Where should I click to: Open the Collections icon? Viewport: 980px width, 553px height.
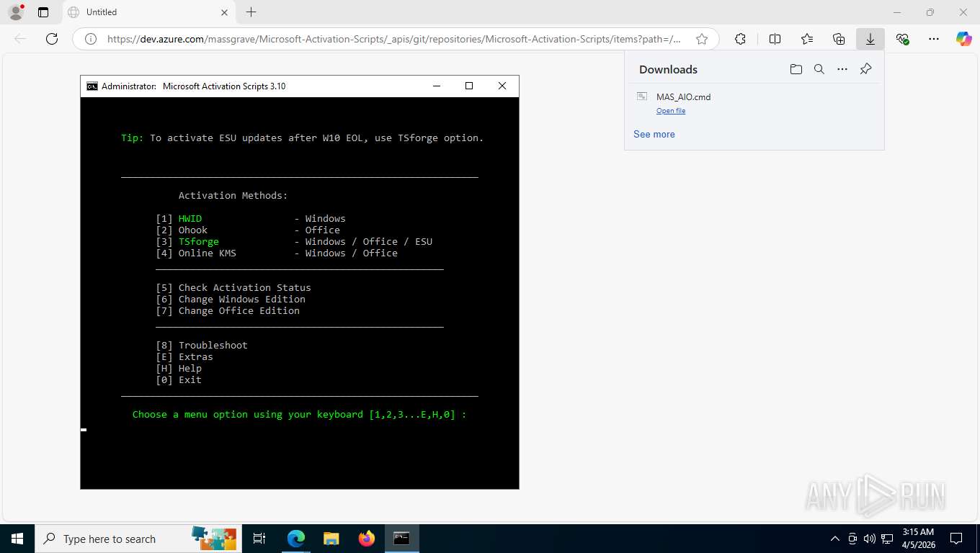coord(839,40)
